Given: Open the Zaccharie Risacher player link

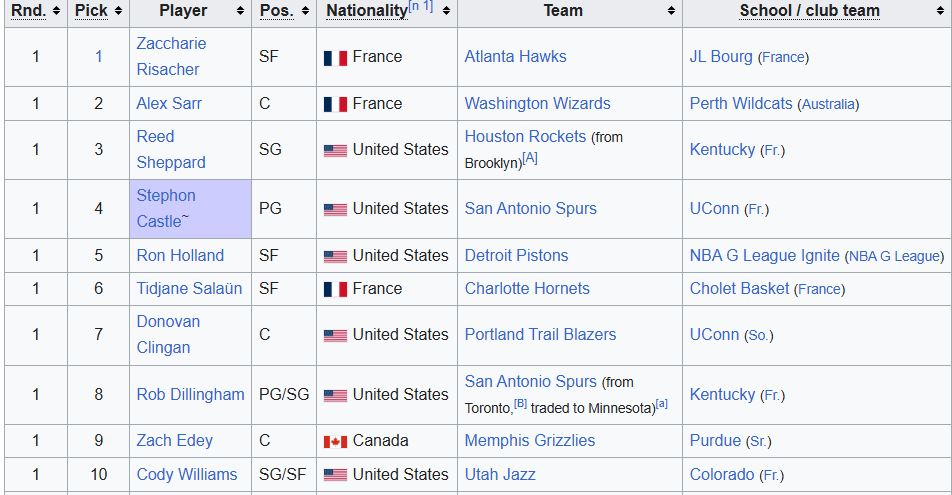Looking at the screenshot, I should coord(171,56).
